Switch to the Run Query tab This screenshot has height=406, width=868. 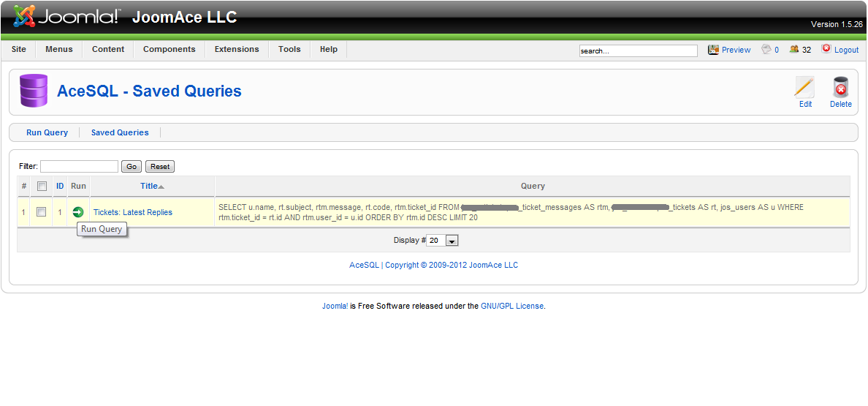tap(47, 132)
